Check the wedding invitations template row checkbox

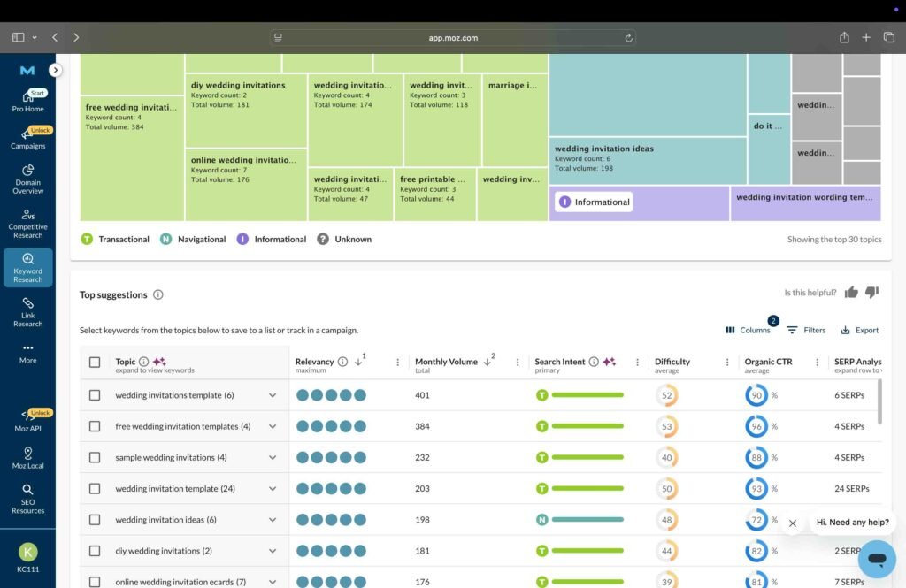[95, 395]
